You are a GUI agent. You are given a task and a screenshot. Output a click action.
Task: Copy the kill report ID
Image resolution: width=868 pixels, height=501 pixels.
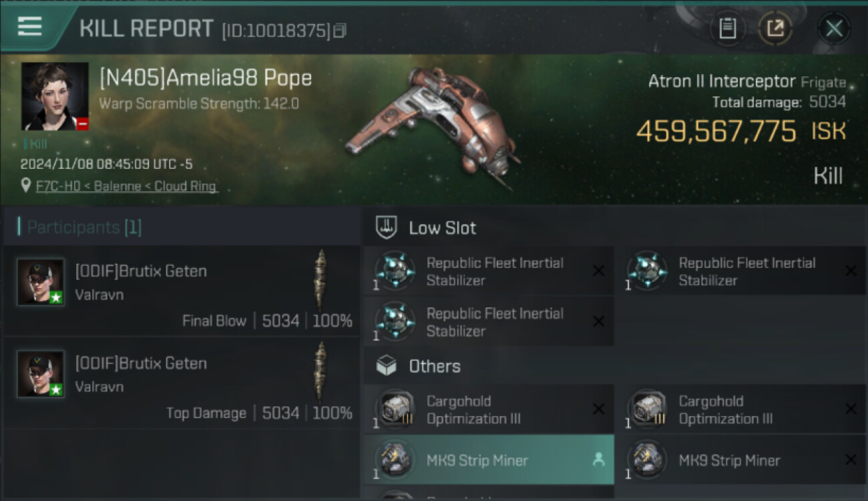pos(340,31)
